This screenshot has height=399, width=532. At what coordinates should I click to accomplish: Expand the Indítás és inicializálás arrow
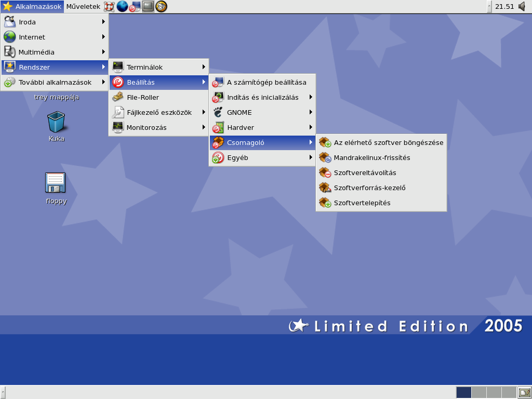click(x=311, y=97)
